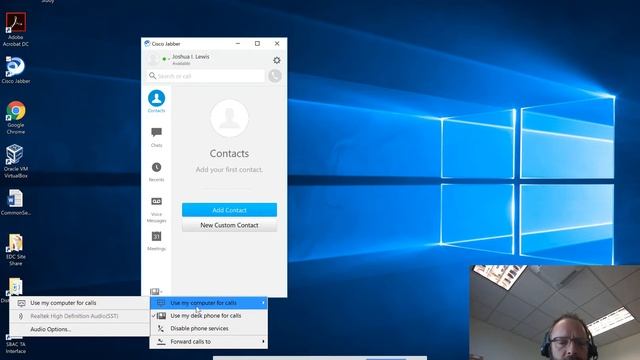This screenshot has width=640, height=360.
Task: Select Use my desk phone for calls
Action: pyautogui.click(x=209, y=316)
